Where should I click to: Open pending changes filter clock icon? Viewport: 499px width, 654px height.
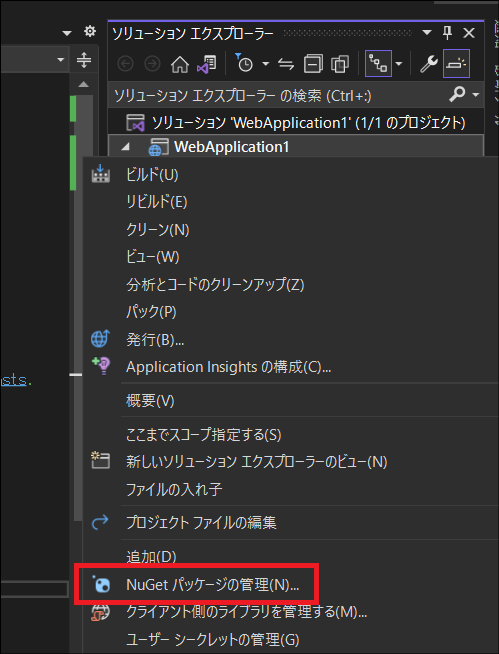[x=244, y=63]
